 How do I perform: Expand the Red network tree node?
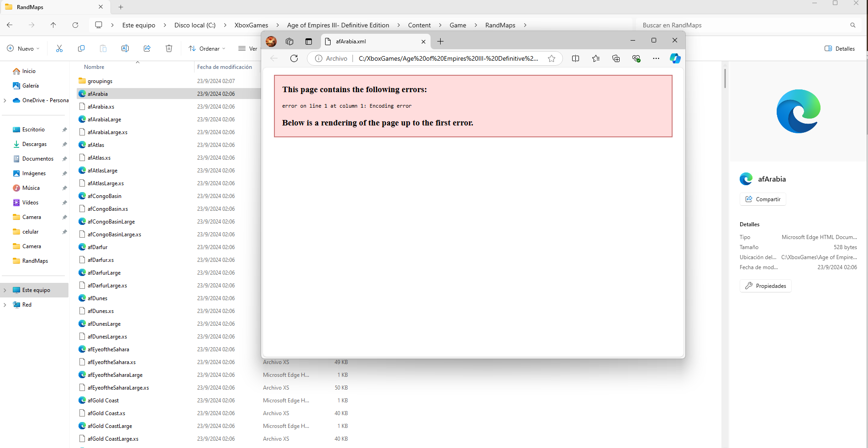5,305
